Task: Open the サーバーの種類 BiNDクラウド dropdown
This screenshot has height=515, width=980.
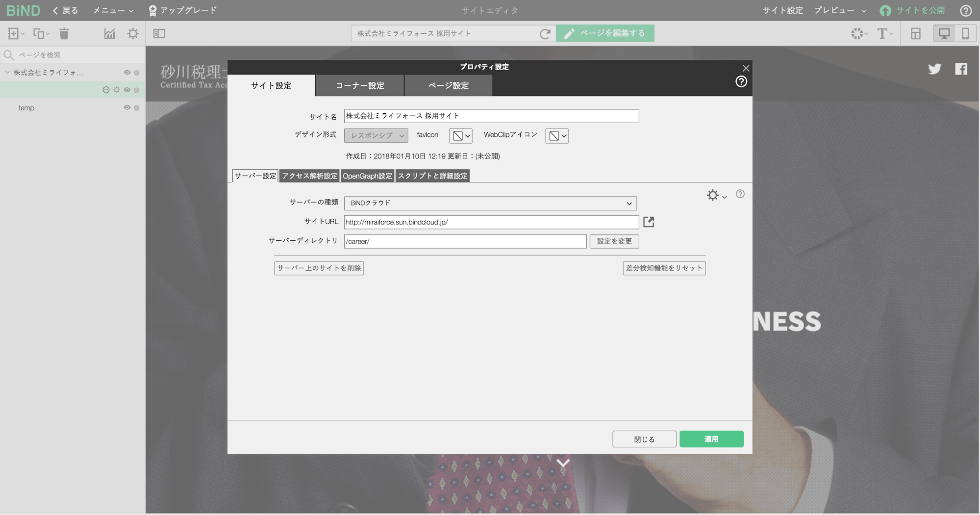Action: pyautogui.click(x=490, y=203)
